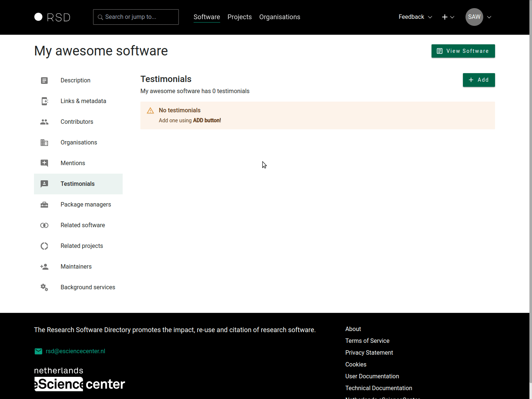Screen dimensions: 532x399
Task: Open Organisations in the top navigation
Action: pyautogui.click(x=280, y=17)
